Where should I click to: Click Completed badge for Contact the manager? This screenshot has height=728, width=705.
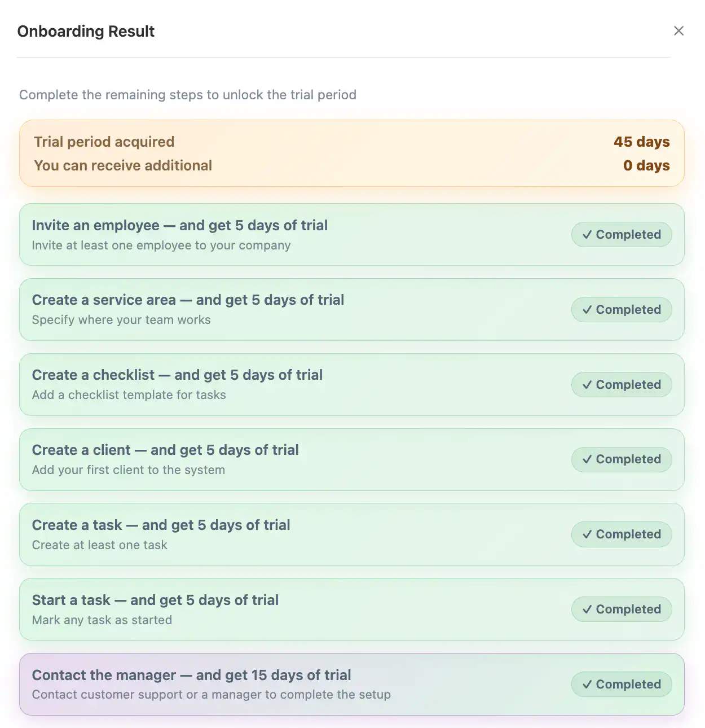click(x=622, y=685)
